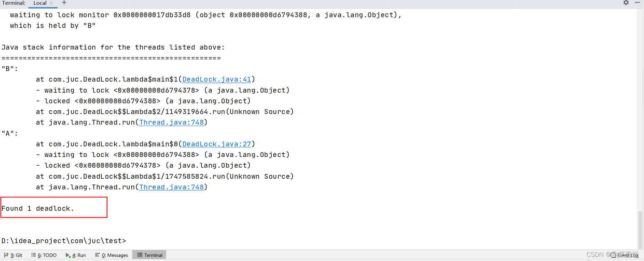Click 'waiting to lock <0x00000000d6794378>' line

[x=163, y=91]
